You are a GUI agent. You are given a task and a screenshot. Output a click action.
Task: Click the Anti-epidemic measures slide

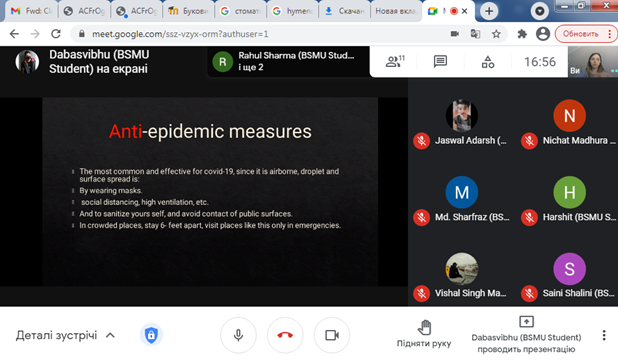tap(210, 192)
